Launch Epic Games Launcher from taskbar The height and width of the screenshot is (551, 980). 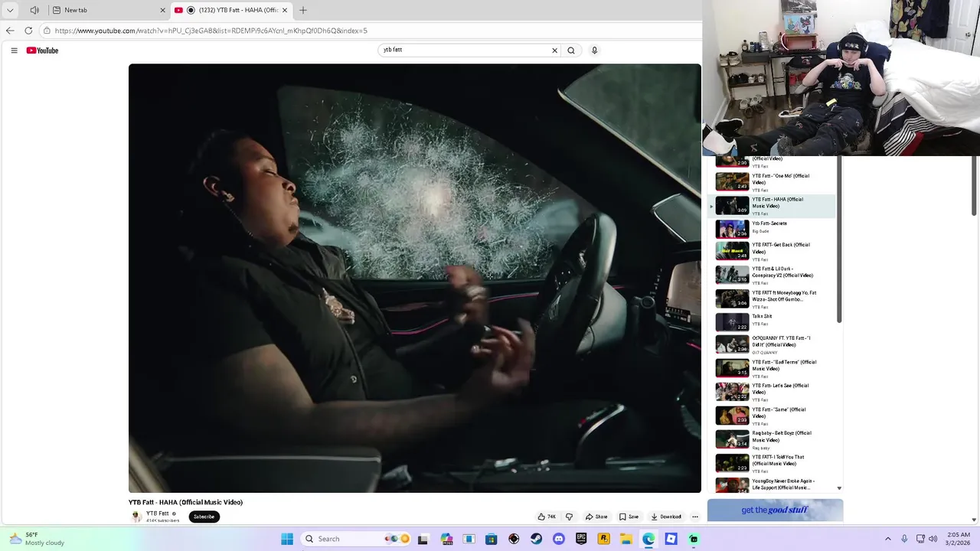click(581, 539)
